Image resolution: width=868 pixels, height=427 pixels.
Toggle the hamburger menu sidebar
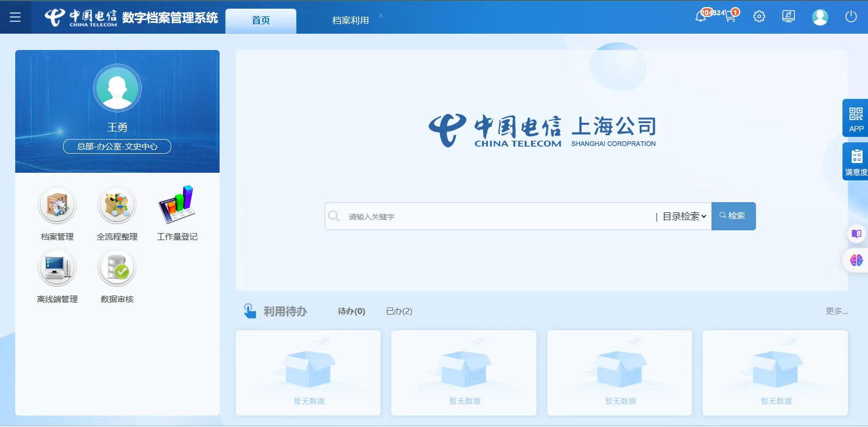[x=15, y=17]
